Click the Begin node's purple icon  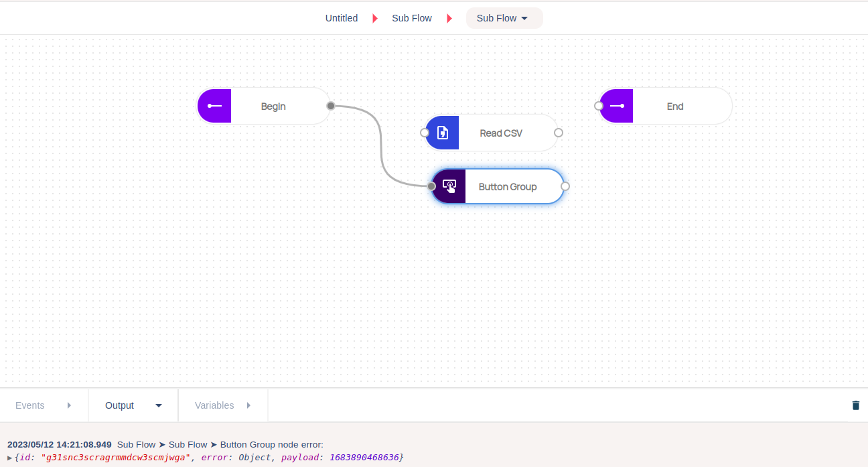tap(214, 106)
